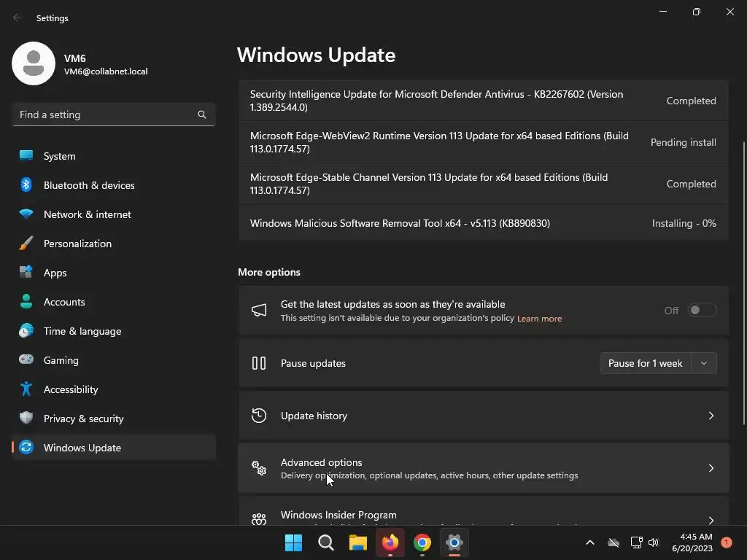Screen dimensions: 747x560
Task: Open Apps settings page
Action: (114, 273)
